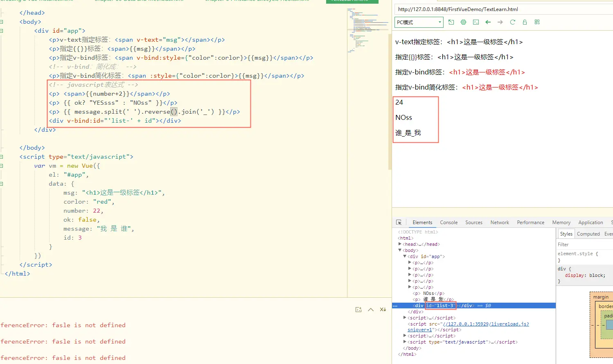Collapse the div id="app" node

click(x=405, y=256)
